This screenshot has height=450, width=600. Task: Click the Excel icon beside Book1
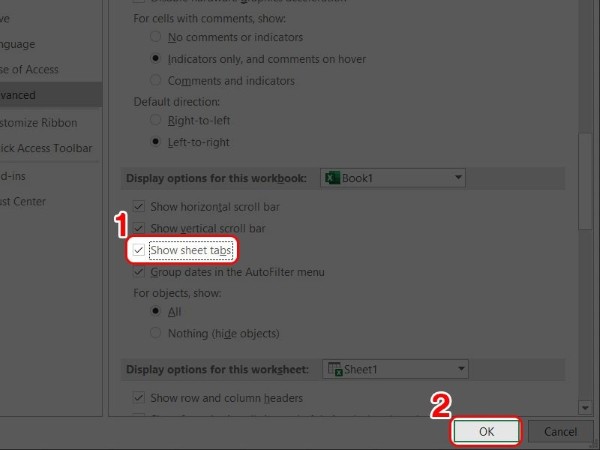coord(332,178)
